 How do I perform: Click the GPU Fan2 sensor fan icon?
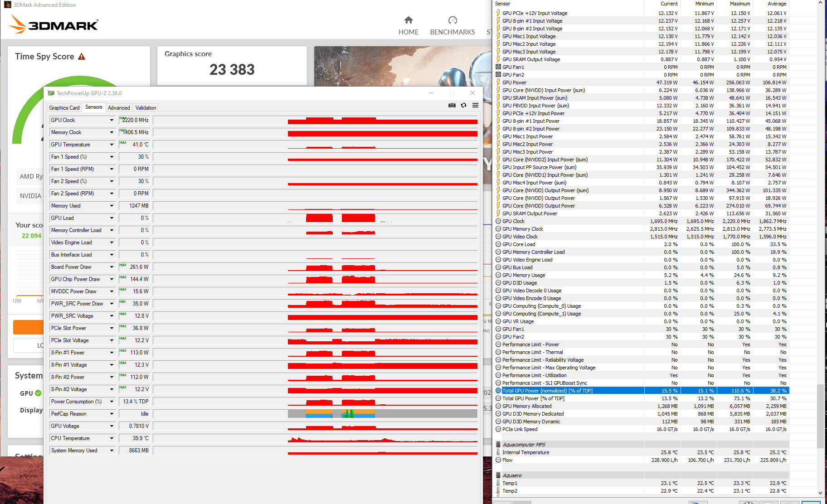498,75
